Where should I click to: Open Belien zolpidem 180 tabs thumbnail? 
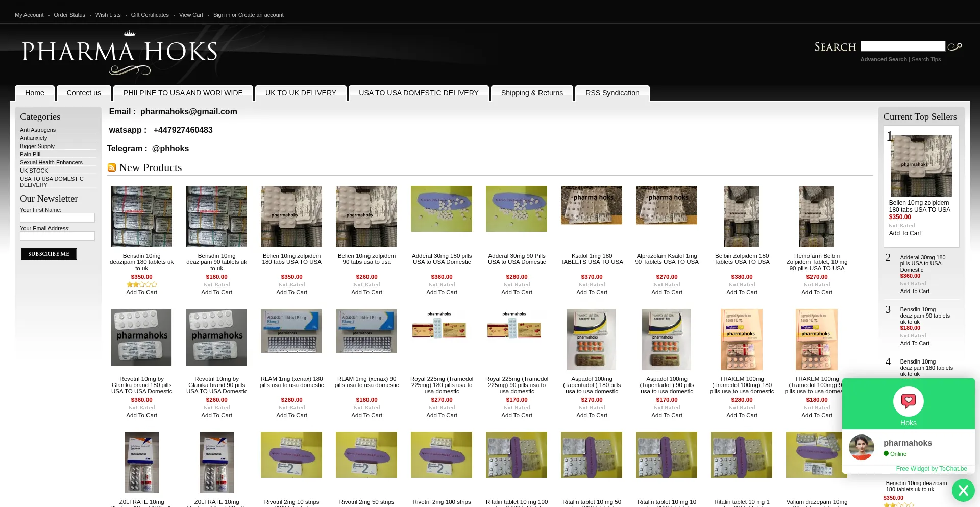[x=291, y=216]
